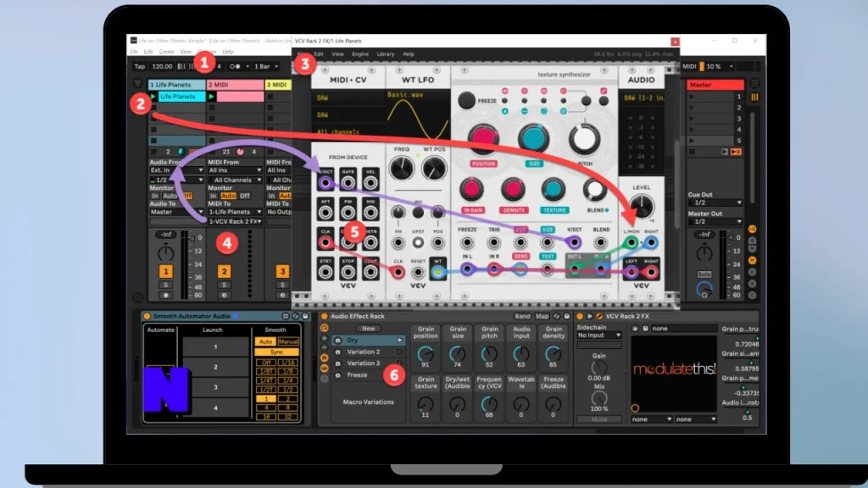This screenshot has height=488, width=868.
Task: Store snapshot with Variation 2 camera icon
Action: 337,352
